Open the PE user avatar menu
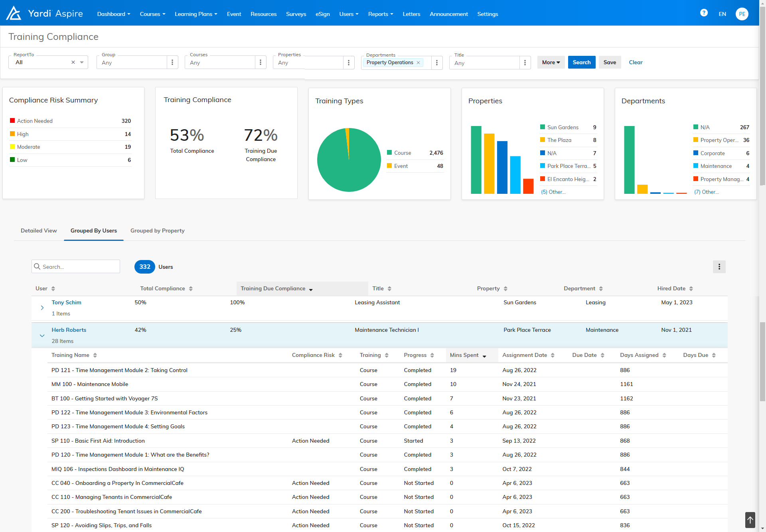This screenshot has width=766, height=532. pyautogui.click(x=742, y=14)
